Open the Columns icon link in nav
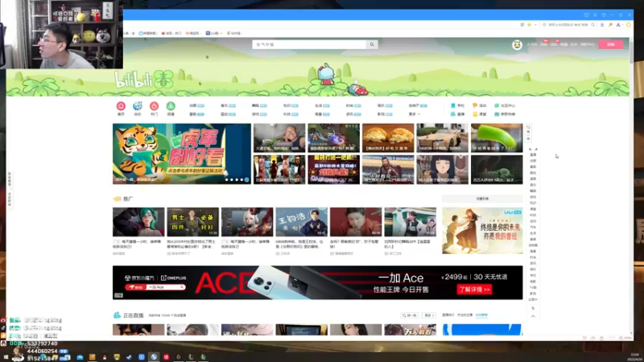644x362 pixels. tap(457, 105)
